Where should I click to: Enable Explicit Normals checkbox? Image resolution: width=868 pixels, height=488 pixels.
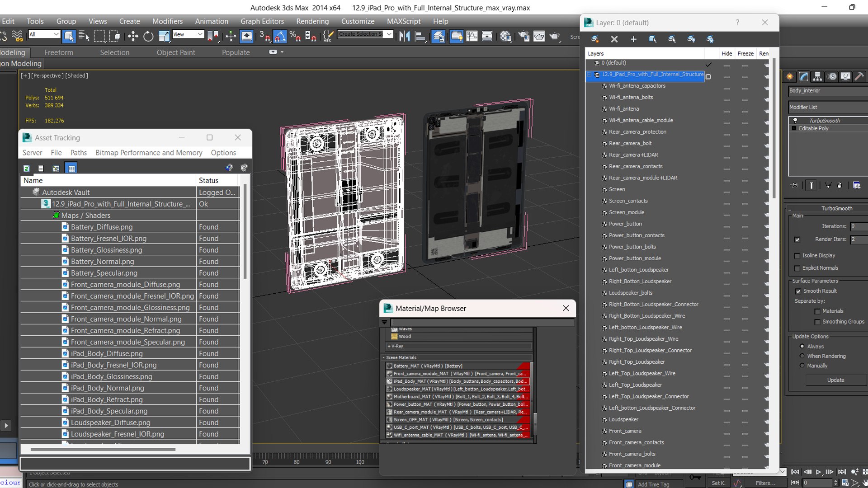pos(797,268)
